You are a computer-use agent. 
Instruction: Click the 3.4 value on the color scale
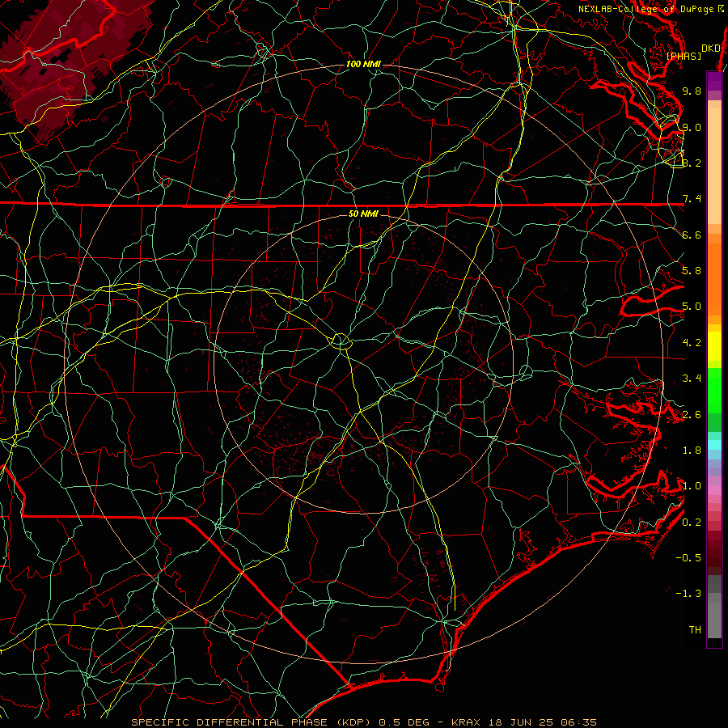(692, 379)
